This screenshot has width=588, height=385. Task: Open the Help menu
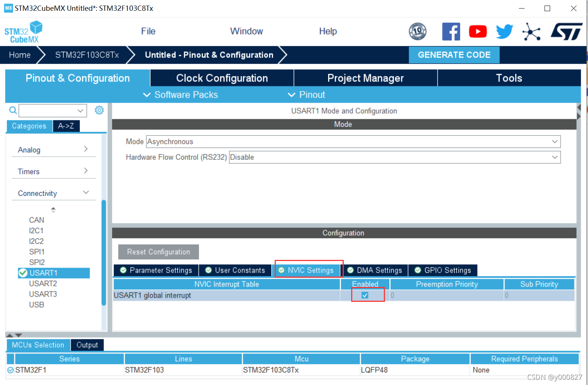(328, 31)
